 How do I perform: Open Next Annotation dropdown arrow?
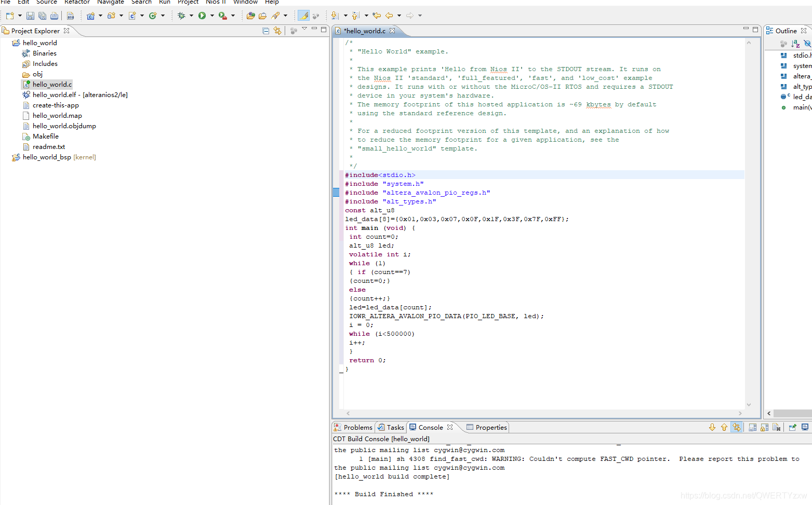click(x=345, y=16)
